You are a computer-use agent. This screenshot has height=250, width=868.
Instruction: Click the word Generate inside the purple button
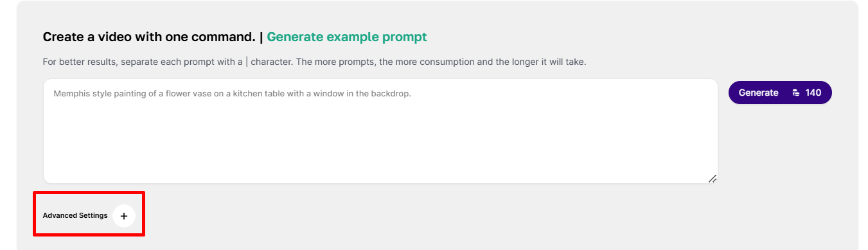pyautogui.click(x=758, y=93)
